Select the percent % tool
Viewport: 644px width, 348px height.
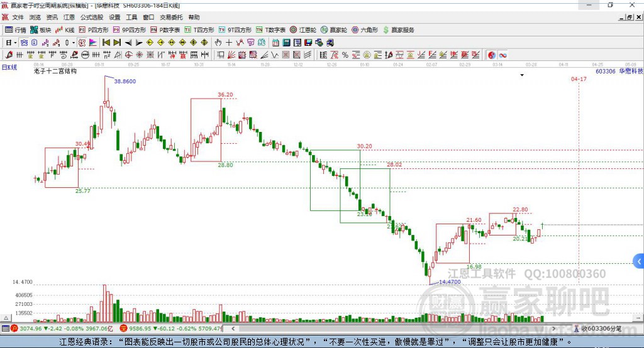(x=345, y=55)
